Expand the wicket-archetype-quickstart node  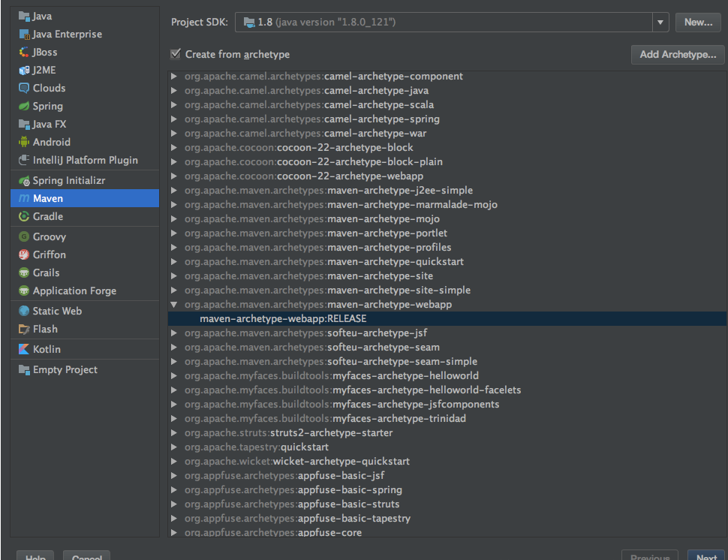point(174,462)
